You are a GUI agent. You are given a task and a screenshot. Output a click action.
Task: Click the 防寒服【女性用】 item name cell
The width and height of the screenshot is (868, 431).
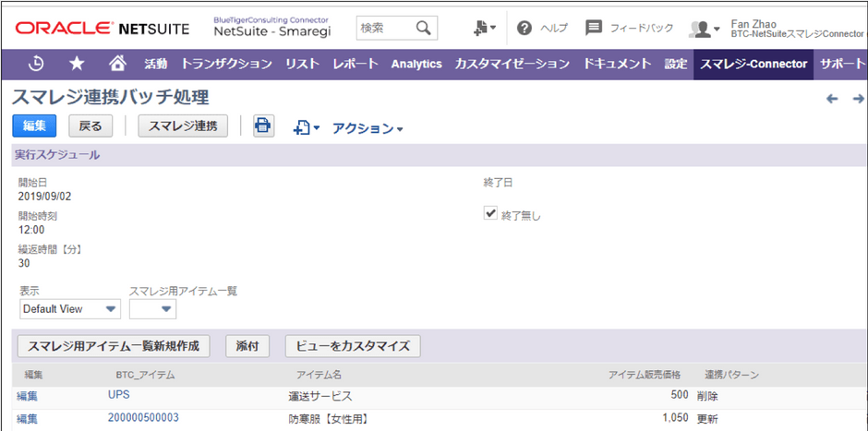(328, 419)
